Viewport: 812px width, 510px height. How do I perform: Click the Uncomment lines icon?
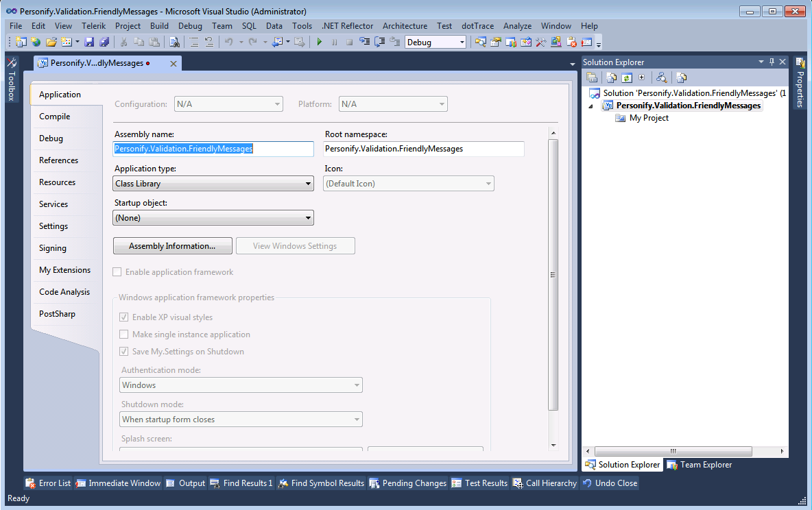point(209,42)
